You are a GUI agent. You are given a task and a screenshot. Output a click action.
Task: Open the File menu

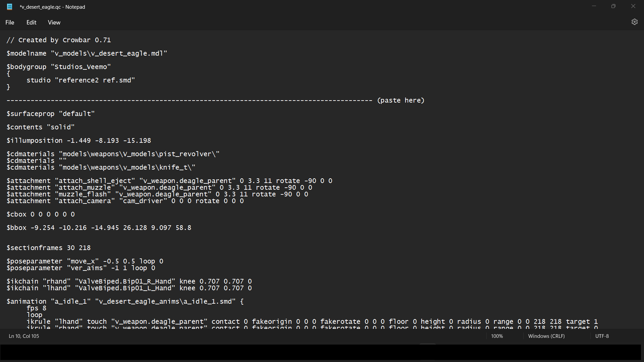pyautogui.click(x=10, y=22)
